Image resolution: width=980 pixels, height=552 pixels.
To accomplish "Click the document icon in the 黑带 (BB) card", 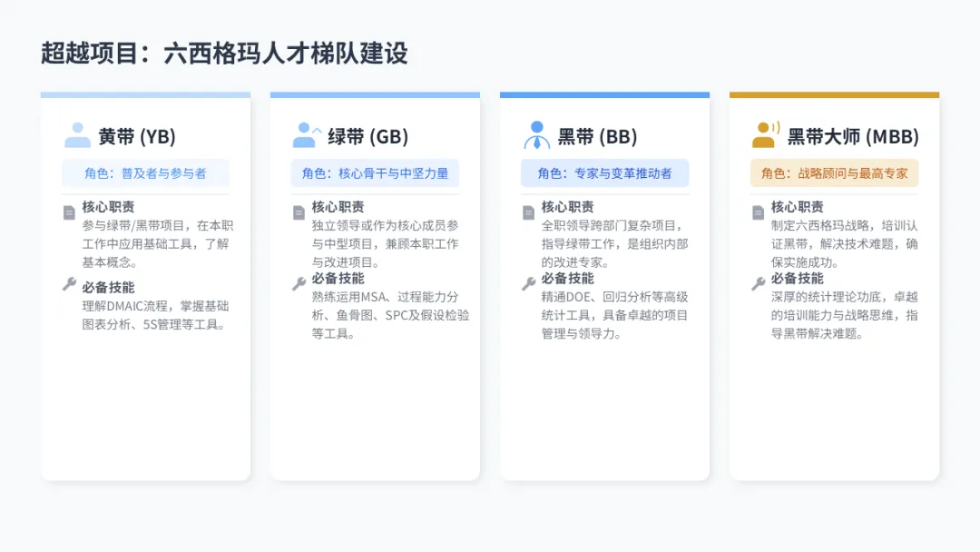I will (x=529, y=212).
